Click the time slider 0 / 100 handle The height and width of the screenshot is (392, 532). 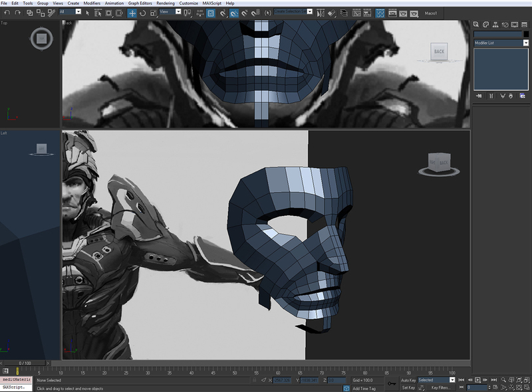click(x=25, y=363)
